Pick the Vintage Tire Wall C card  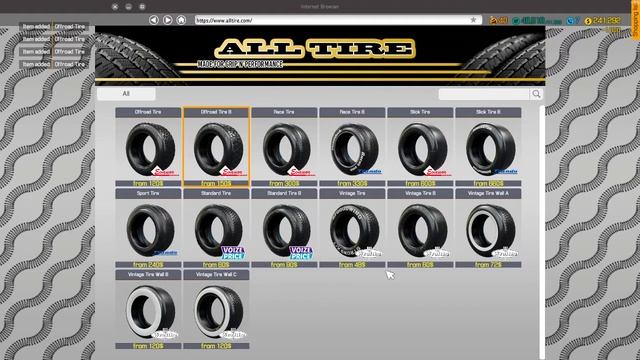tap(216, 309)
